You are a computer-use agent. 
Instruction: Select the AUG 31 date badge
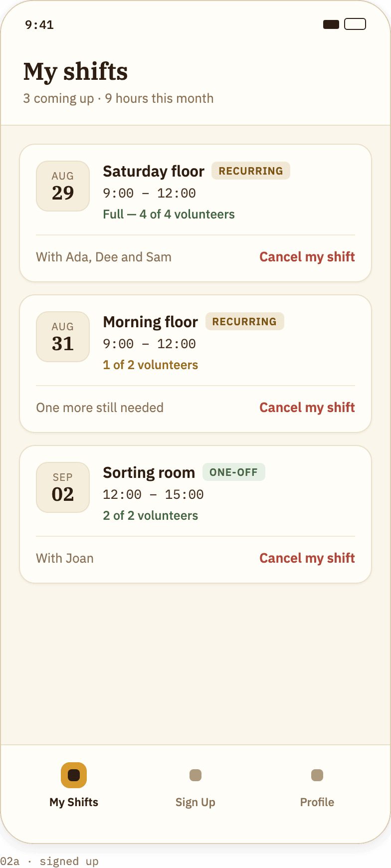[x=63, y=337]
